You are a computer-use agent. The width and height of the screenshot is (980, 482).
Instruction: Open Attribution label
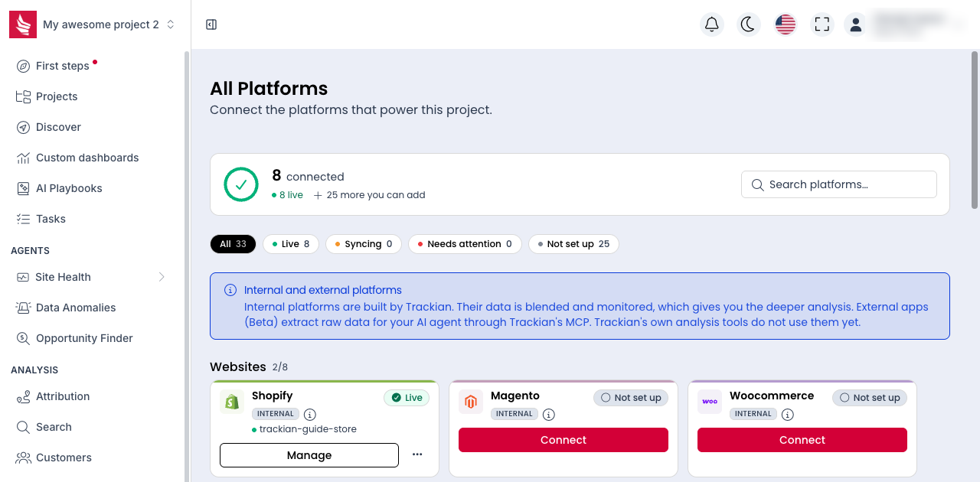pos(63,396)
